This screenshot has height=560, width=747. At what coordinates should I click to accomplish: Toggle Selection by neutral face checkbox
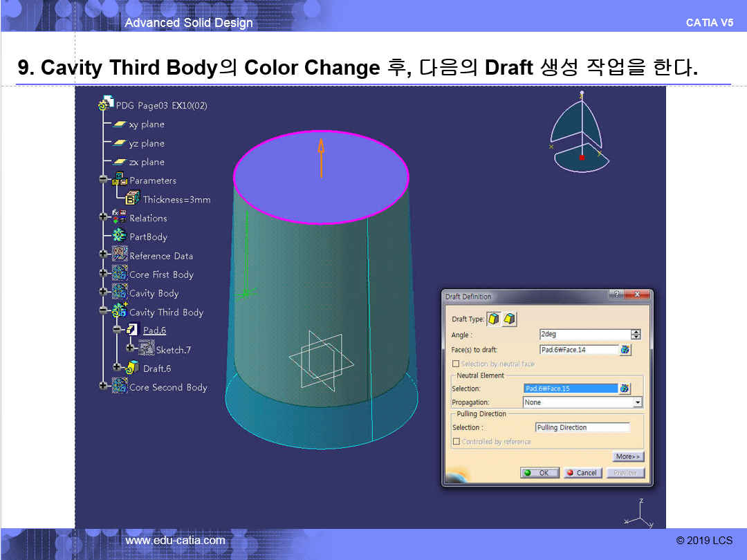point(456,364)
